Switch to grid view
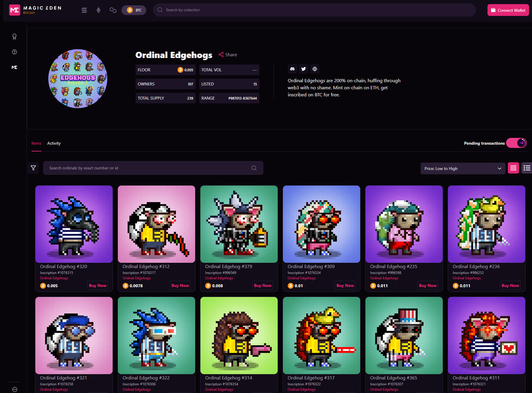The width and height of the screenshot is (532, 393). click(513, 168)
